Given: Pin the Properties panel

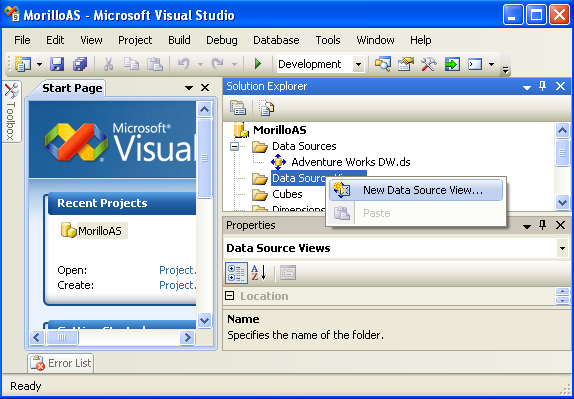Looking at the screenshot, I should [543, 225].
